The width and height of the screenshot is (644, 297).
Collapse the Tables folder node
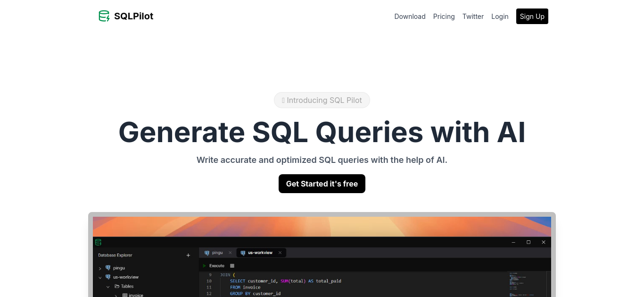coord(108,286)
